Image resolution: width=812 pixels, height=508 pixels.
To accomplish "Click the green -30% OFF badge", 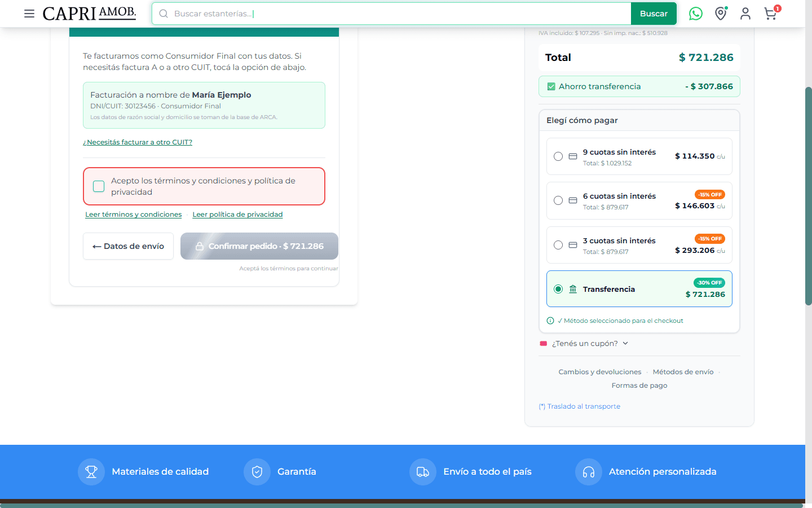I will coord(709,283).
